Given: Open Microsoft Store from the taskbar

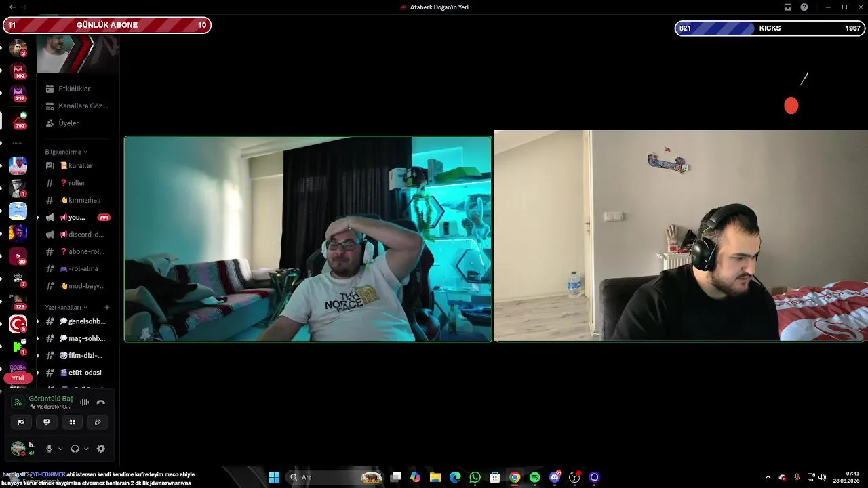Looking at the screenshot, I should point(495,477).
